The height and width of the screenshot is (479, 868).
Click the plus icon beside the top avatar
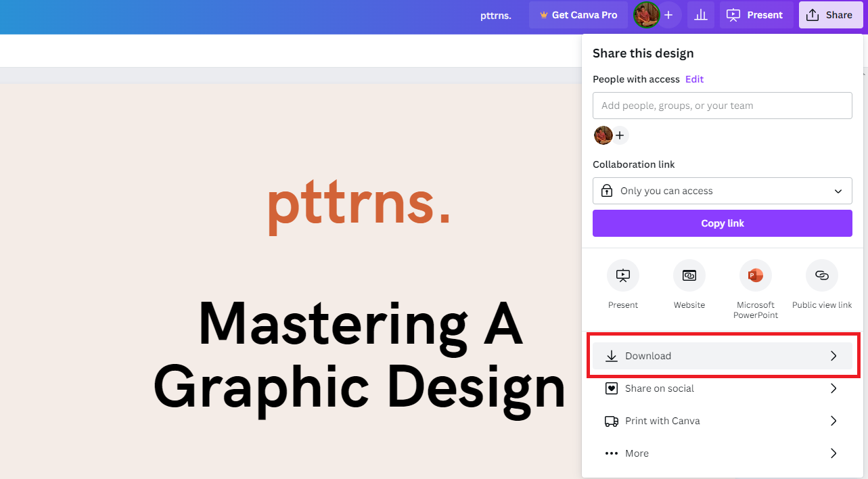coord(668,15)
